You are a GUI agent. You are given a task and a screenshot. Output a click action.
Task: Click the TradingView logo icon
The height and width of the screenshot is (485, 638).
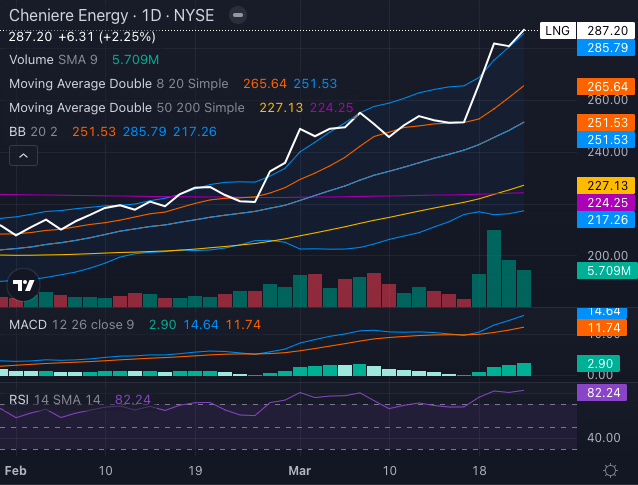tap(24, 286)
